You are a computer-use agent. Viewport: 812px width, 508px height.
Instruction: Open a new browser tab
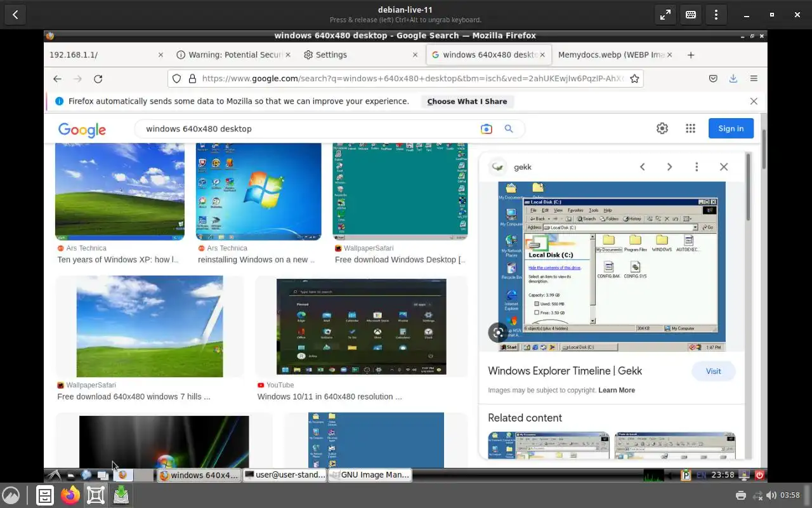point(691,55)
